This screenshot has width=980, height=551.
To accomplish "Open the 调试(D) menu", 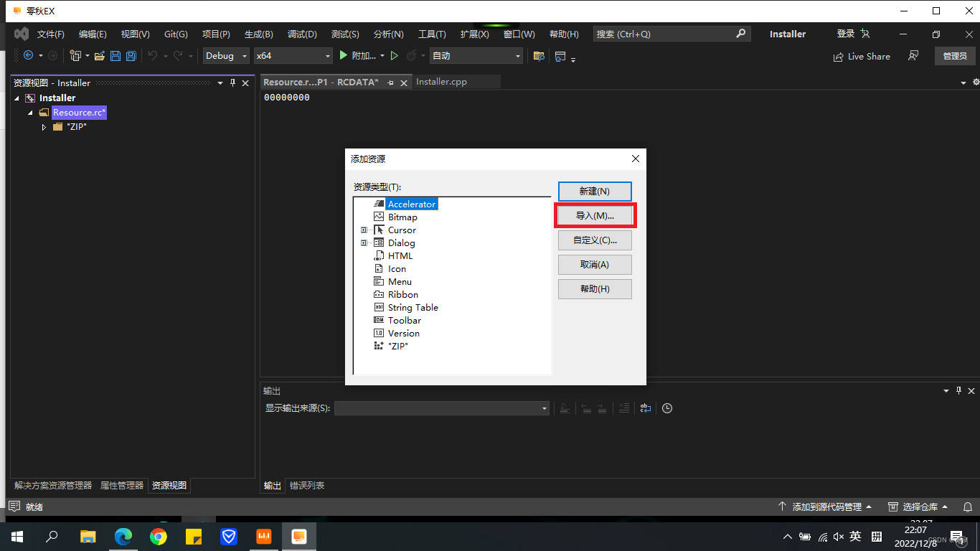I will click(x=302, y=34).
